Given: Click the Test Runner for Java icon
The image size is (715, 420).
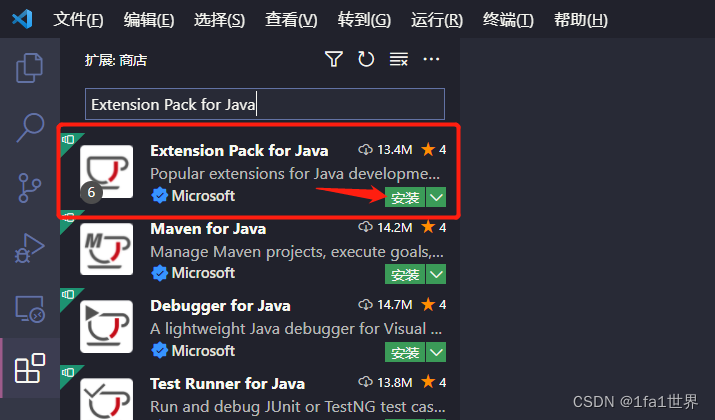Looking at the screenshot, I should [x=107, y=399].
